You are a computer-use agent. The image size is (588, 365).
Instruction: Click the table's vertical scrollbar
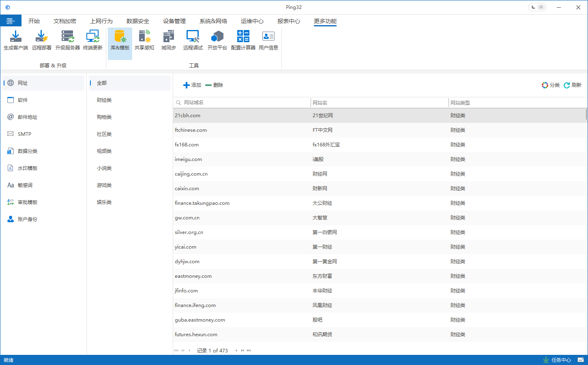pos(586,115)
